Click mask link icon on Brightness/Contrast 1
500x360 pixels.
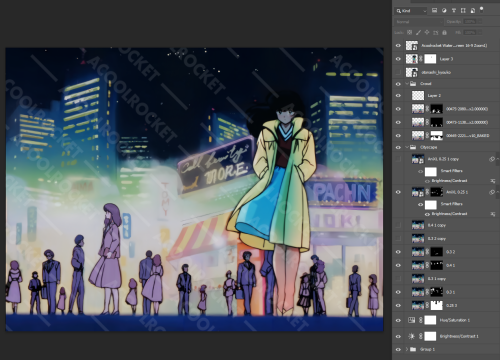pyautogui.click(x=421, y=336)
